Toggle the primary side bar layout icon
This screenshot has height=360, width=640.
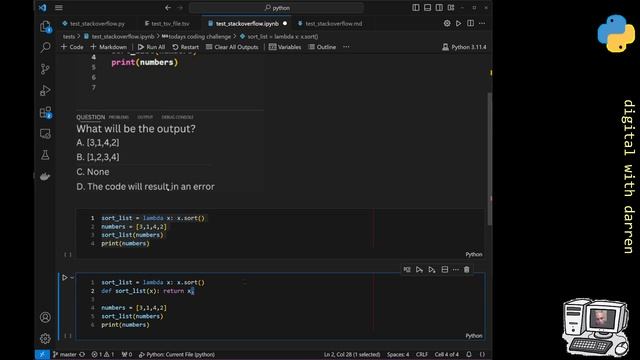pos(416,8)
